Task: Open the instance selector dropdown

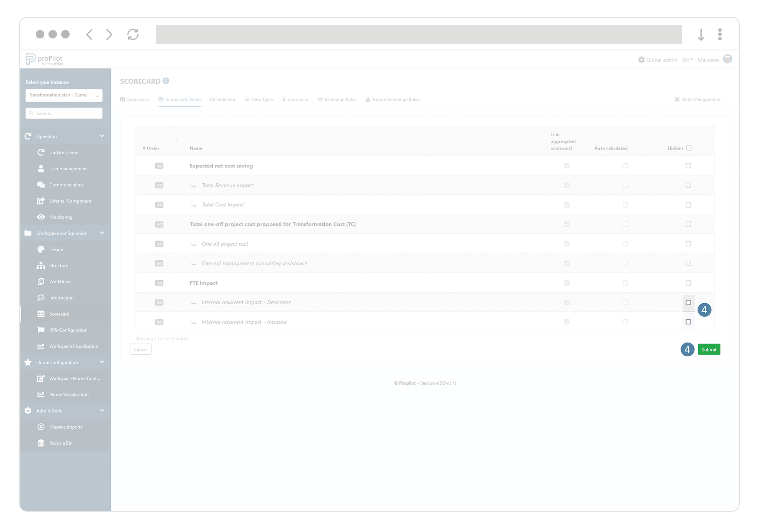Action: [63, 95]
